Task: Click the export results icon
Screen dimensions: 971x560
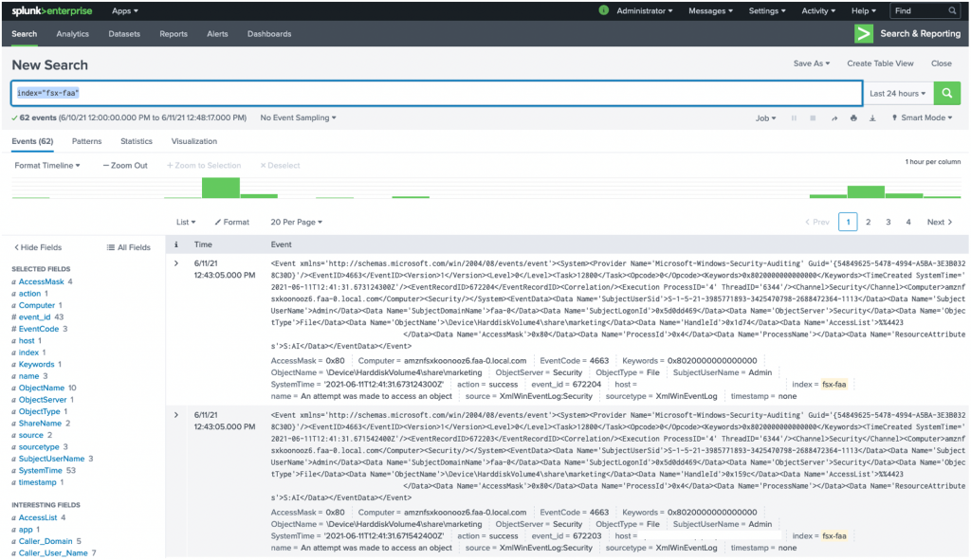Action: click(873, 117)
